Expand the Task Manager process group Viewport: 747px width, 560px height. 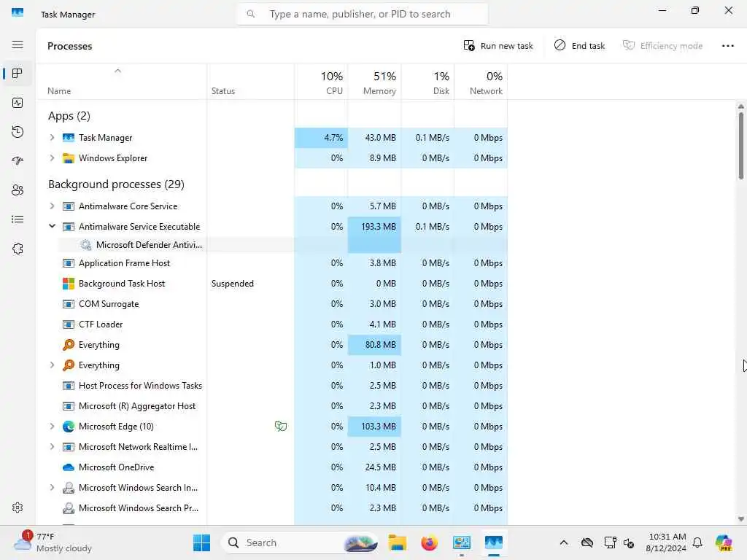(52, 138)
